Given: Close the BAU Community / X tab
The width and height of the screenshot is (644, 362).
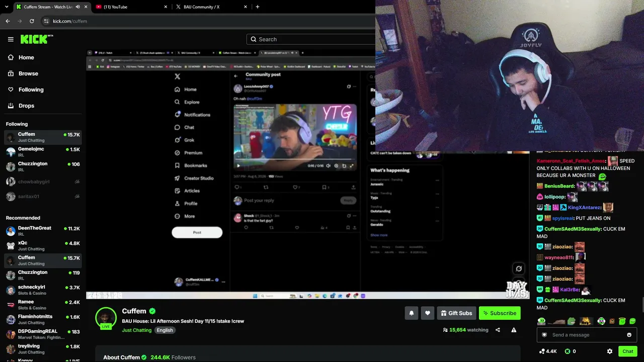Looking at the screenshot, I should click(246, 7).
